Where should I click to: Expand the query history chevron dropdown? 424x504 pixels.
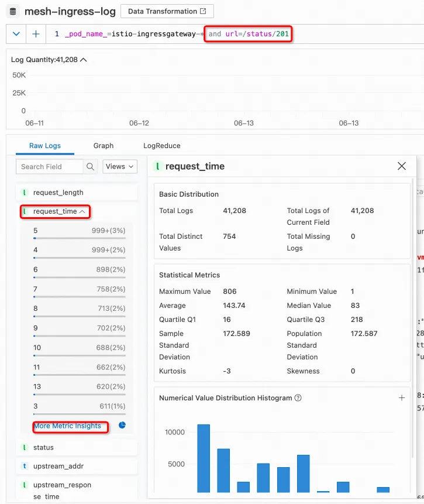(16, 34)
